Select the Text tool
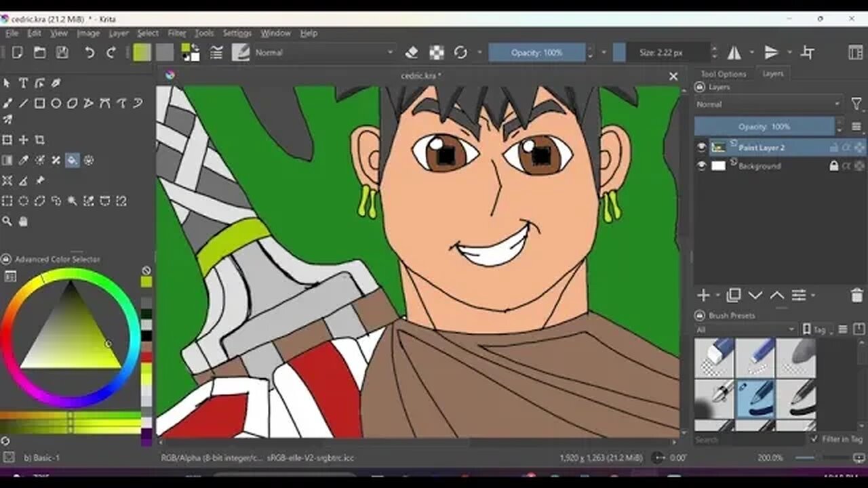 pos(23,83)
